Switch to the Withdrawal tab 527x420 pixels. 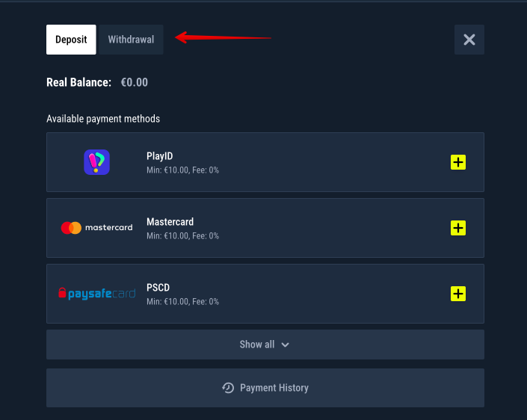pos(131,40)
